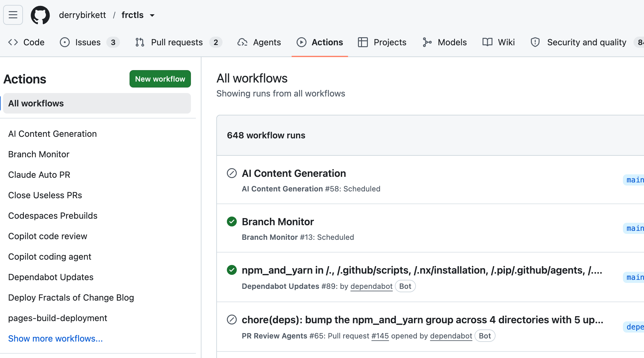Click pull request #145 link
This screenshot has width=644, height=358.
380,336
